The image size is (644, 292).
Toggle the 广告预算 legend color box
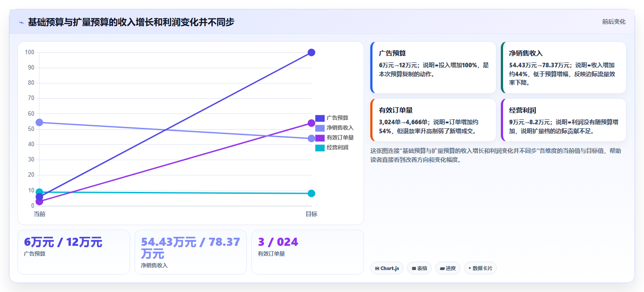tap(320, 118)
